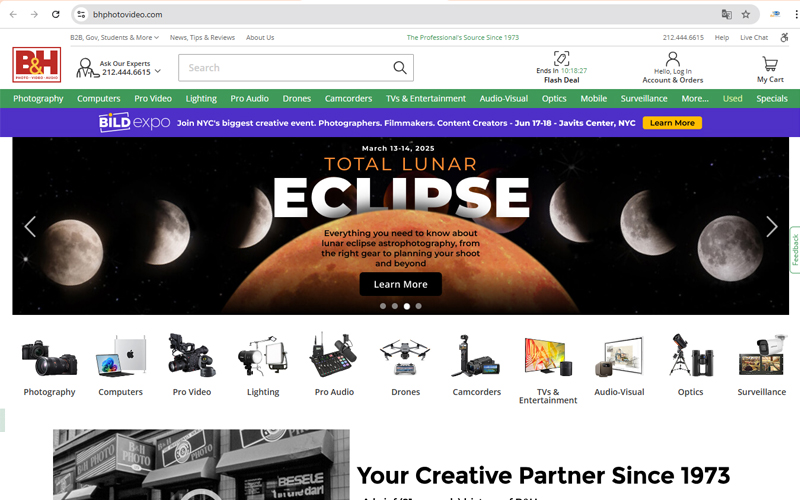The width and height of the screenshot is (800, 500).
Task: Select the fourth carousel dot
Action: tap(418, 306)
